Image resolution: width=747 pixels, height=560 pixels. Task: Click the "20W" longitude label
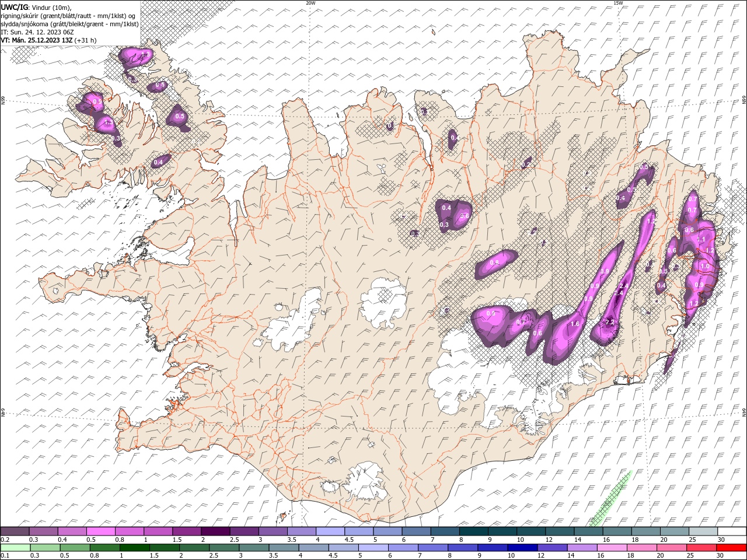[310, 3]
